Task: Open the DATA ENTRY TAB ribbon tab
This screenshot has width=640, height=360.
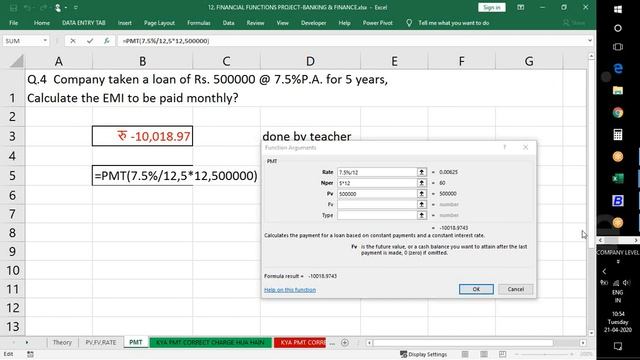Action: pos(84,23)
